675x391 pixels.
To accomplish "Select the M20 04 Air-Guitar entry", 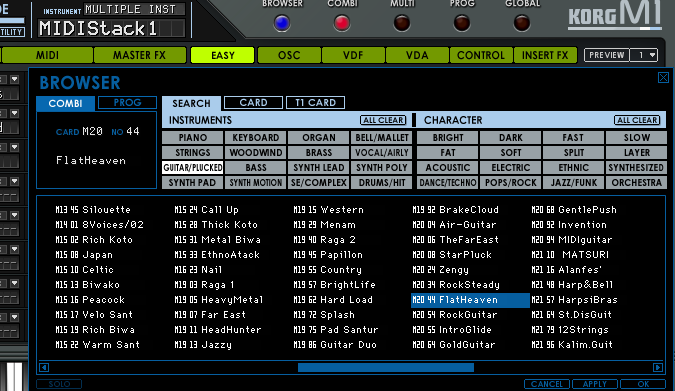I will 454,225.
